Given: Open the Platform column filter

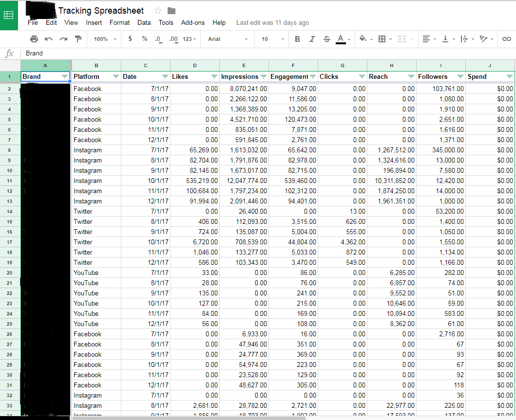Looking at the screenshot, I should coord(116,76).
